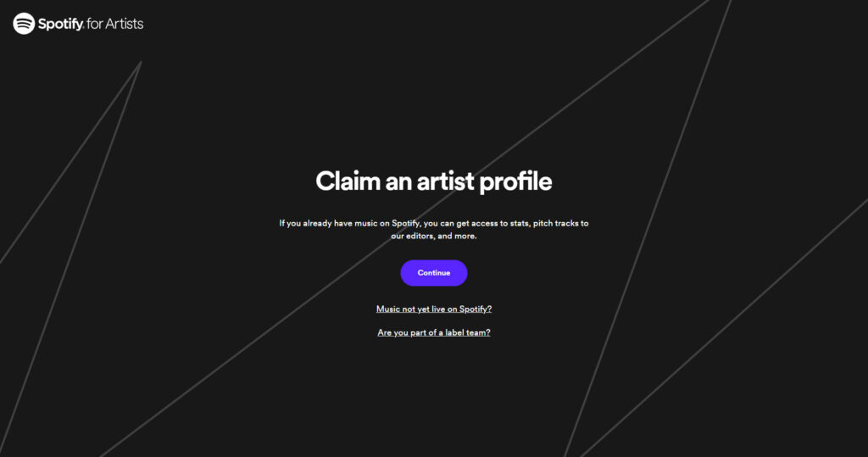Click the word 'Spotify' in the header wordmark

click(61, 25)
